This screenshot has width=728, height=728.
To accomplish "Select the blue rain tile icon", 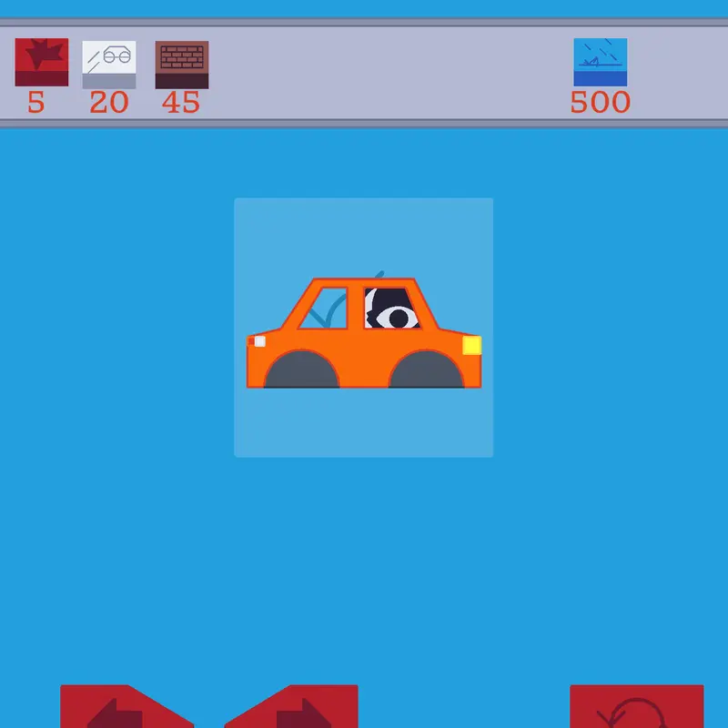I will pos(601,62).
